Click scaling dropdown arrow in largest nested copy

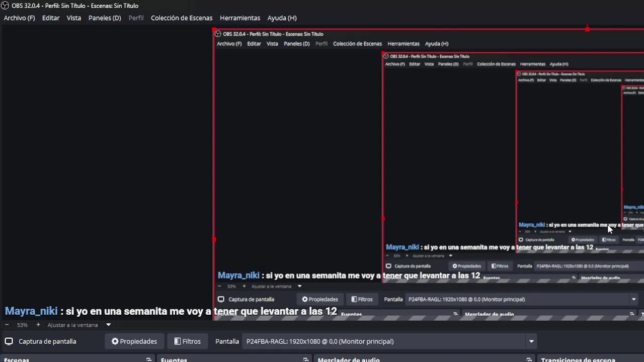pos(299,286)
